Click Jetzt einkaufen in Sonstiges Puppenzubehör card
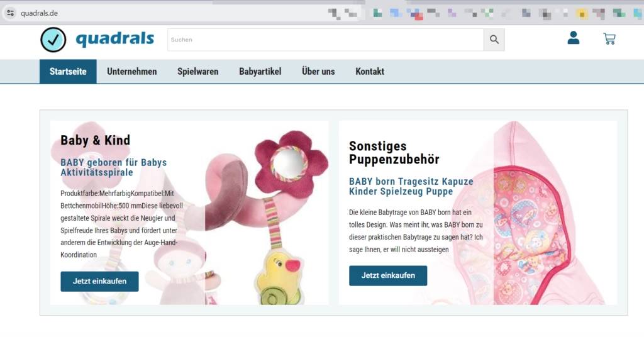644x337 pixels. pyautogui.click(x=388, y=275)
